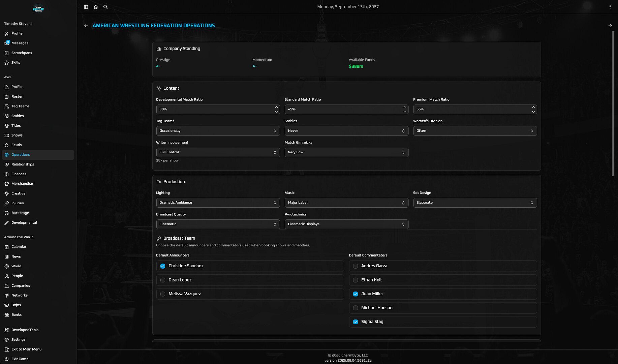Open the Pyrotechnics dropdown
Viewport: 618px width, 364px height.
tap(346, 224)
